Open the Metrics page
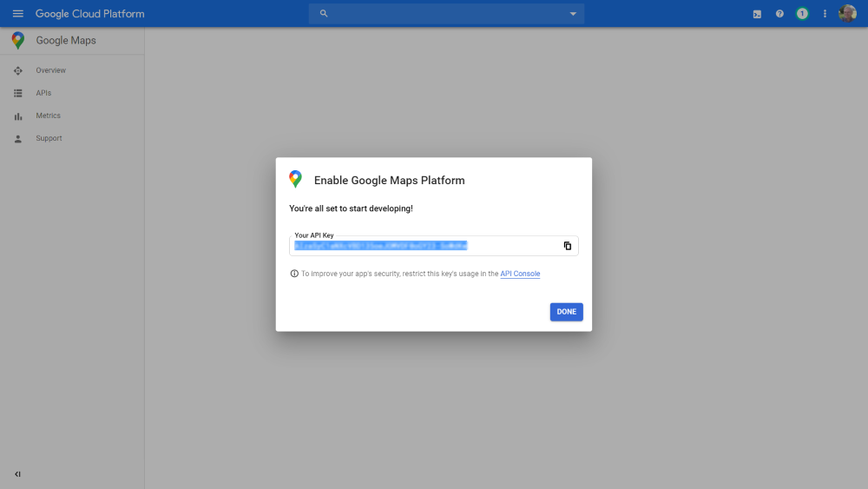Viewport: 868px width, 489px height. [48, 116]
